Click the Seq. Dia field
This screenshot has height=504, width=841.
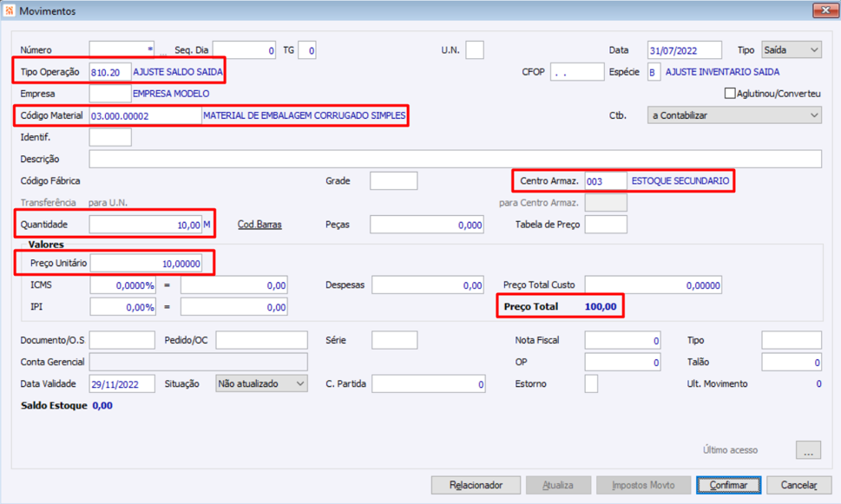(x=245, y=49)
